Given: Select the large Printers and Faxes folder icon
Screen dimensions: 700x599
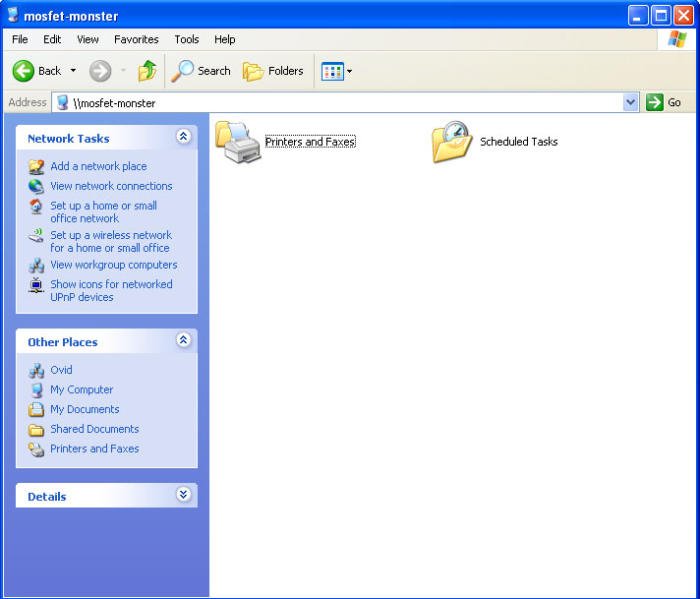Looking at the screenshot, I should (x=238, y=142).
